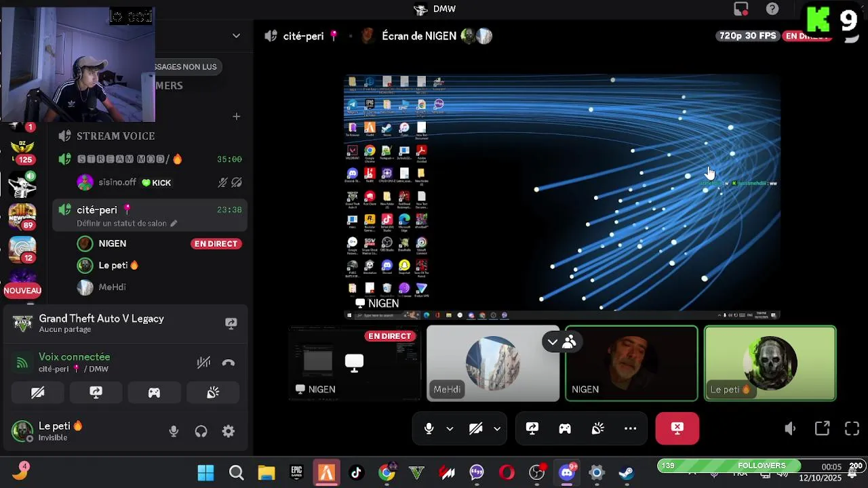
Task: Open help question mark icon
Action: [x=772, y=9]
